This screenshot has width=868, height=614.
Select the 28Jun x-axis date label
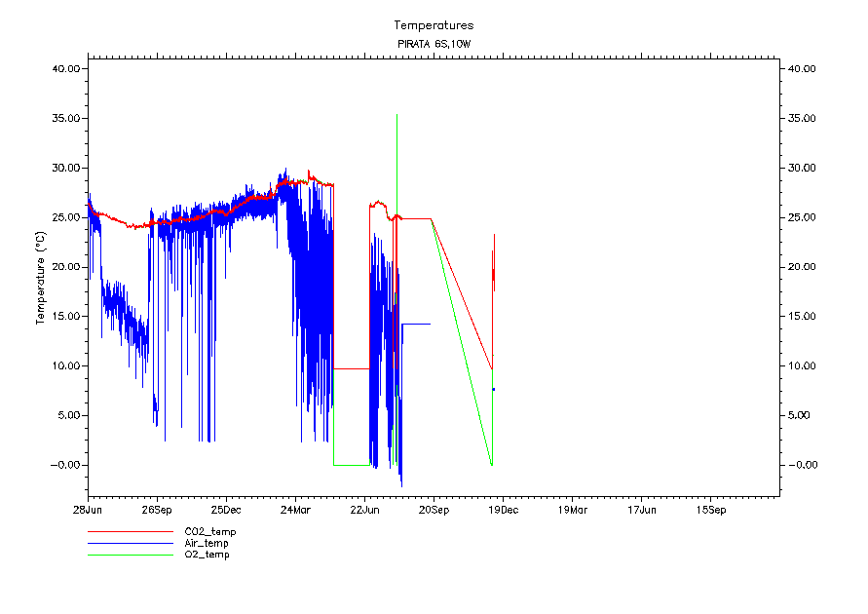88,509
